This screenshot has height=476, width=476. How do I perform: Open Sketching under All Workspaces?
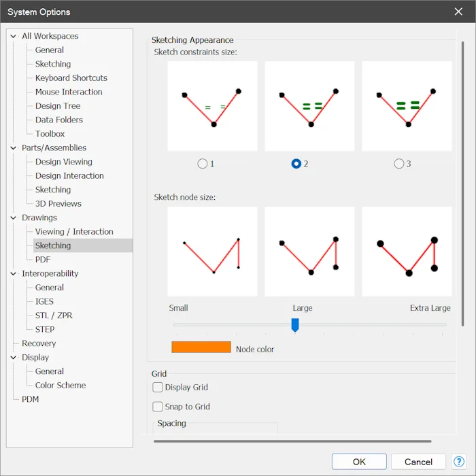tap(53, 64)
